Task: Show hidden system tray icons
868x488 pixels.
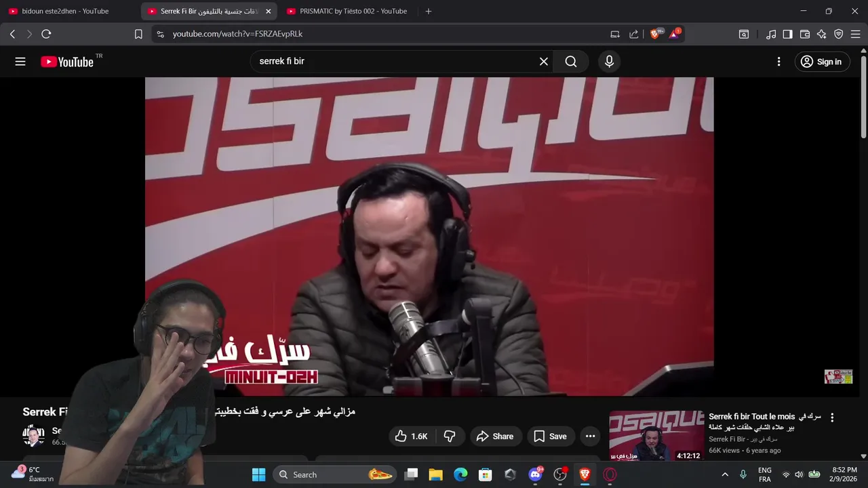Action: pos(725,474)
